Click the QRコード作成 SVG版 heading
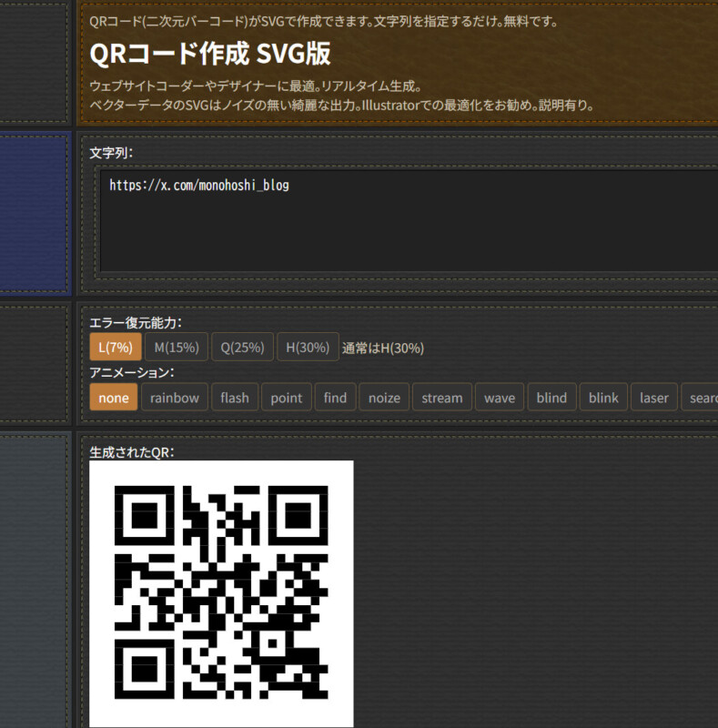 point(210,54)
